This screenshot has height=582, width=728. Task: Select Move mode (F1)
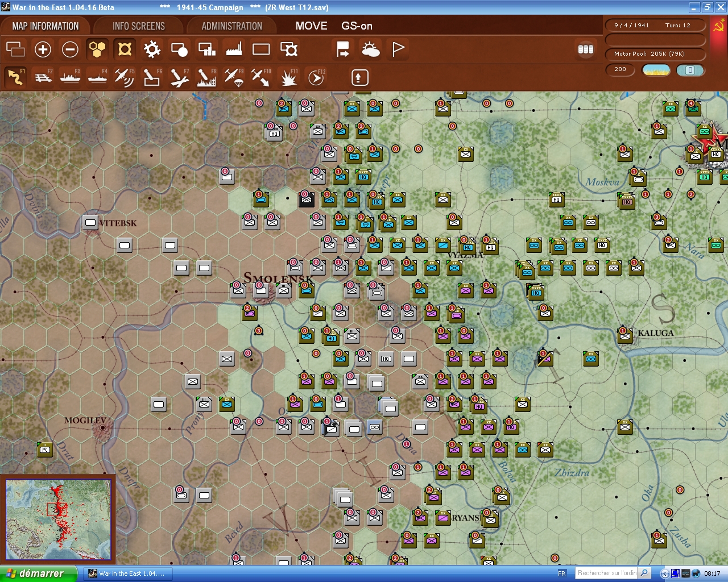(15, 77)
